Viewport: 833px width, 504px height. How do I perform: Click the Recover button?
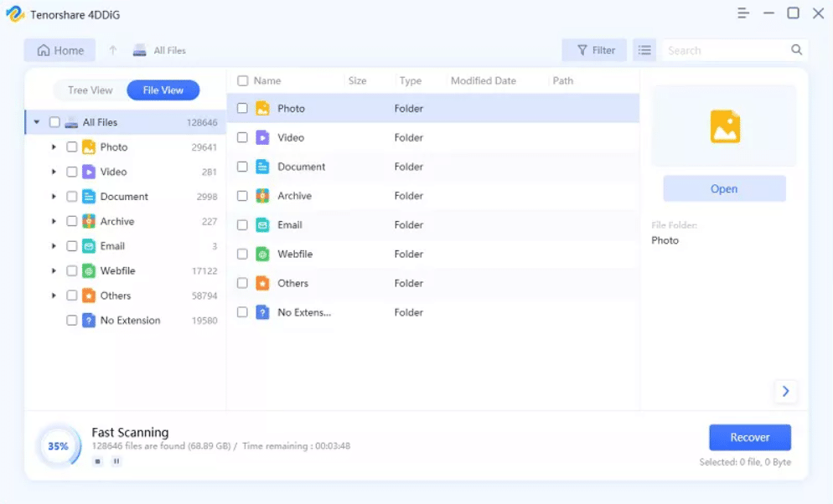(749, 437)
